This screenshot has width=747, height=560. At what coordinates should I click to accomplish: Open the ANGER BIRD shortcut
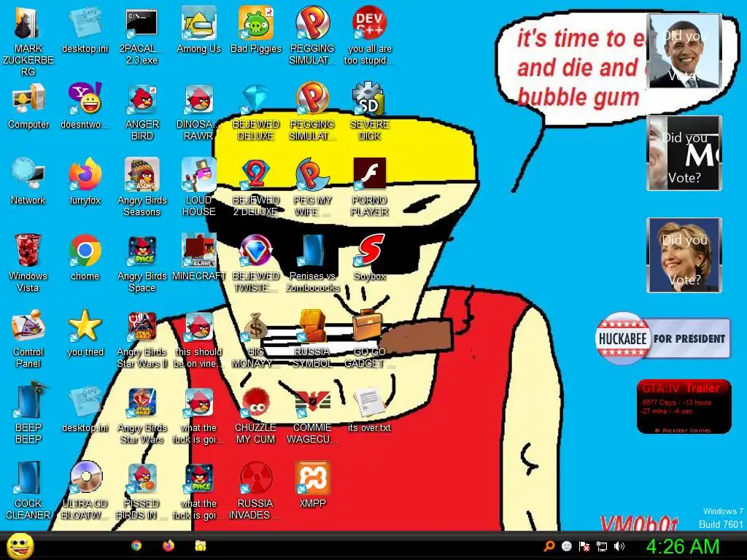pyautogui.click(x=142, y=99)
